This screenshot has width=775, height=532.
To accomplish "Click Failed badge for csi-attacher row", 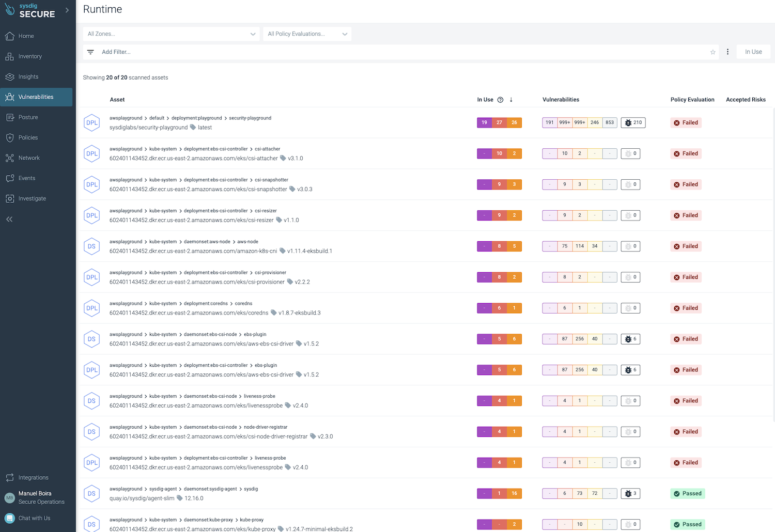I will (x=686, y=153).
